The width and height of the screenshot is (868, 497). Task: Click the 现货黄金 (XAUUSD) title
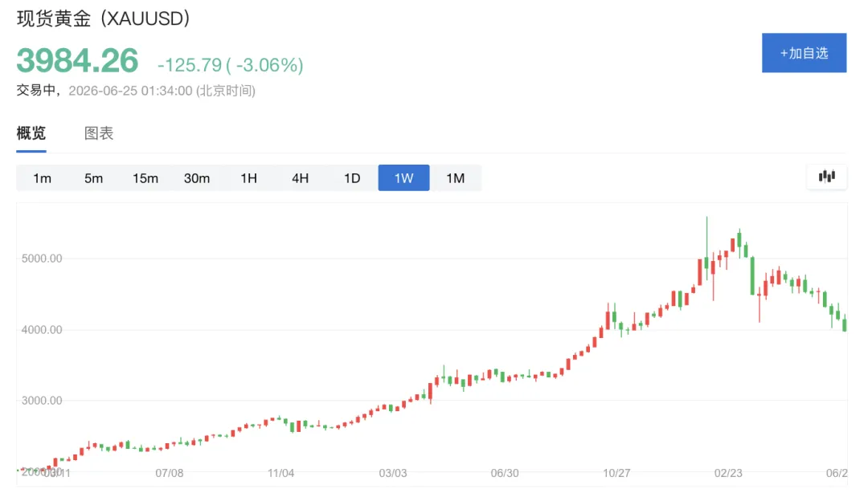tap(104, 18)
